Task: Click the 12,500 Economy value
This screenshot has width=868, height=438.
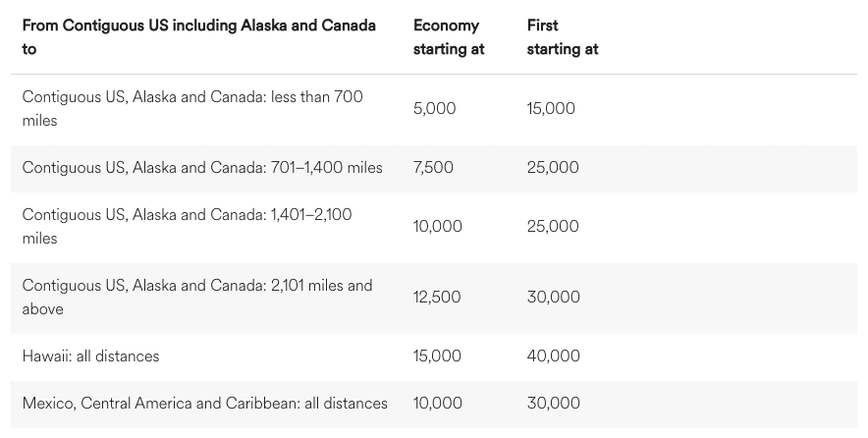Action: pyautogui.click(x=438, y=297)
